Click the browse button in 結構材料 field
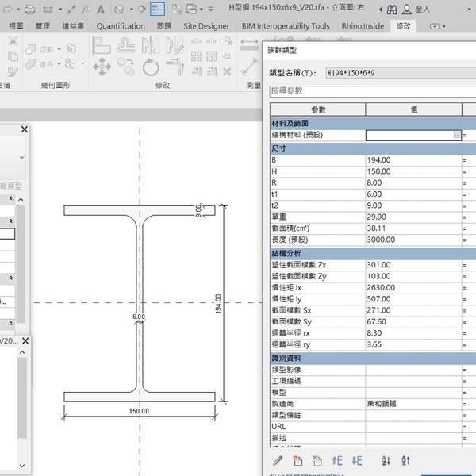The width and height of the screenshot is (476, 476). coord(456,136)
